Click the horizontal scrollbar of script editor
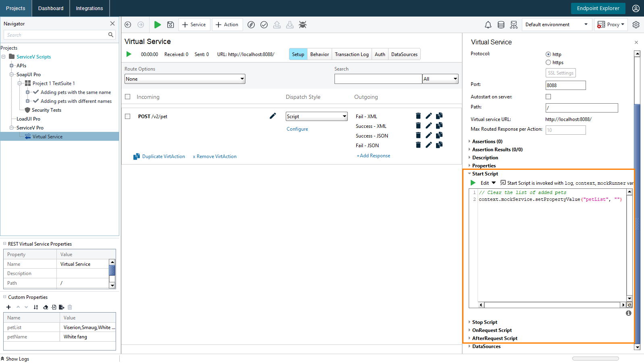 point(552,305)
